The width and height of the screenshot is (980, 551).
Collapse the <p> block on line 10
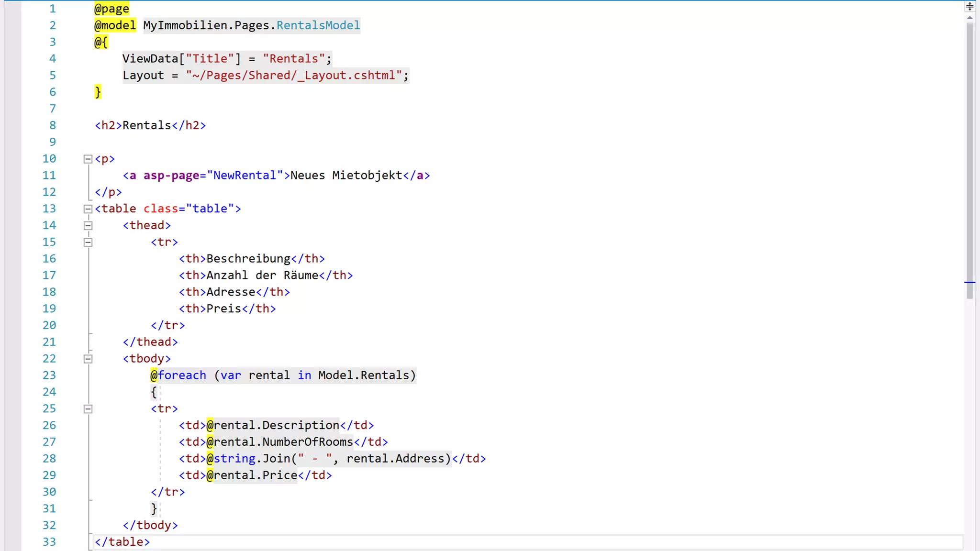[88, 159]
